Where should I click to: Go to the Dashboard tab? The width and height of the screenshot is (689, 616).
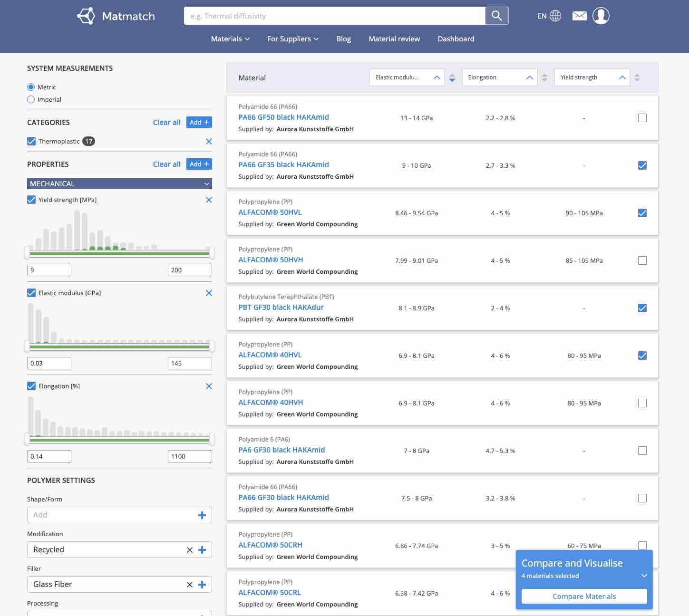456,38
